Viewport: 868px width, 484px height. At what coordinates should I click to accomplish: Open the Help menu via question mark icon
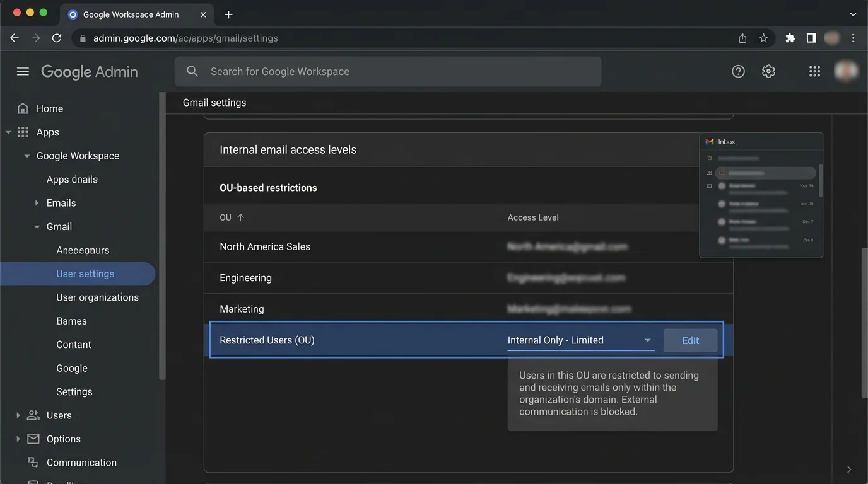[x=738, y=71]
